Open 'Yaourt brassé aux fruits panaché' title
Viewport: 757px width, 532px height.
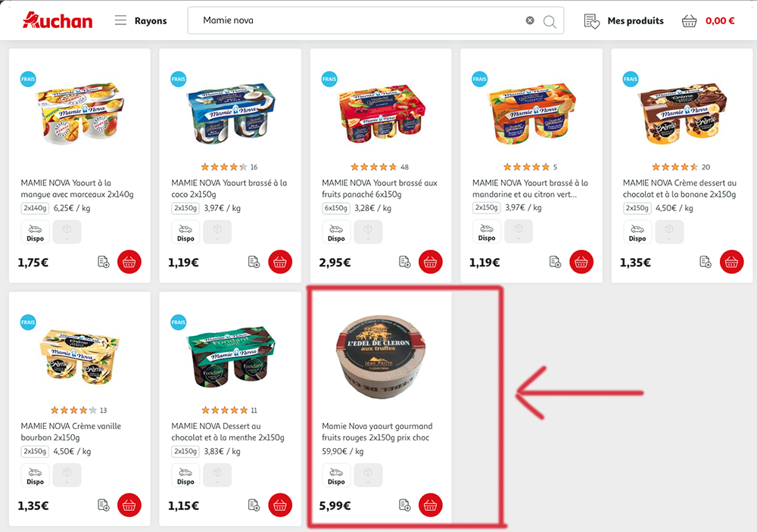point(379,188)
